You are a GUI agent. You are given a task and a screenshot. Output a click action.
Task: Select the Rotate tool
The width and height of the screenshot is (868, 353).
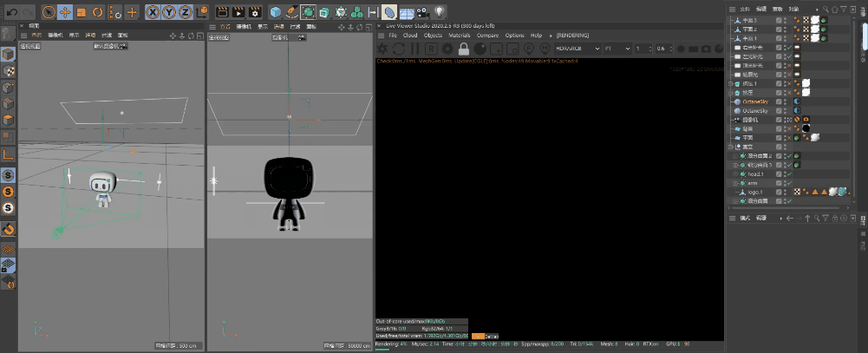pyautogui.click(x=98, y=11)
